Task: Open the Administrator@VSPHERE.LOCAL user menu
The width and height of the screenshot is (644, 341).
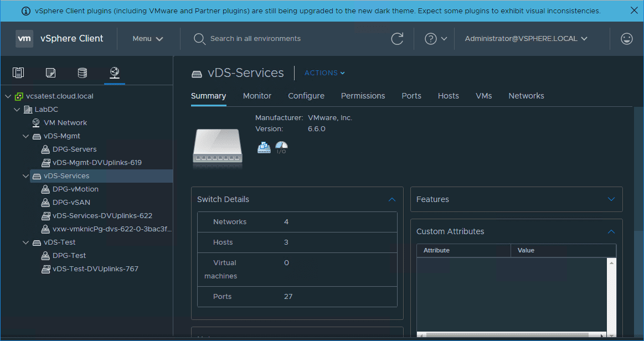Action: point(526,39)
